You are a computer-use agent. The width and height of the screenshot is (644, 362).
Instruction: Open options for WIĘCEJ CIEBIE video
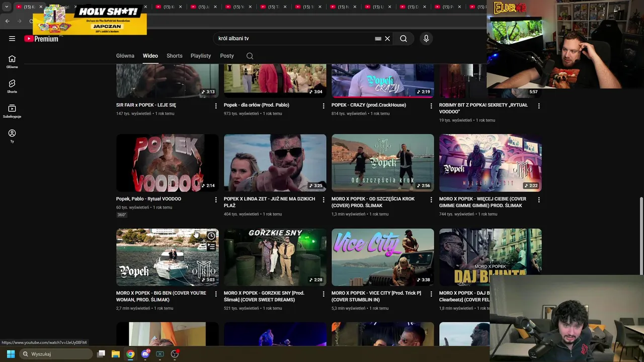click(x=539, y=200)
